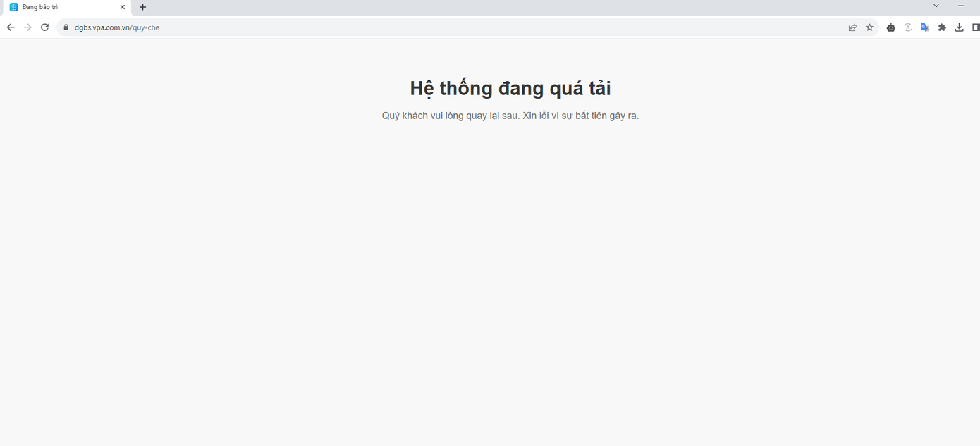Open the Downloads panel

pos(959,27)
